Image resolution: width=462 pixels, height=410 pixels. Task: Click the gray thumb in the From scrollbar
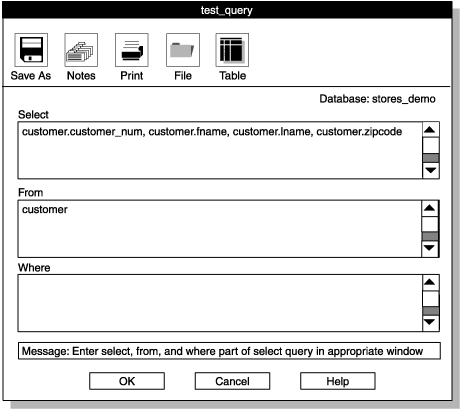(x=430, y=236)
